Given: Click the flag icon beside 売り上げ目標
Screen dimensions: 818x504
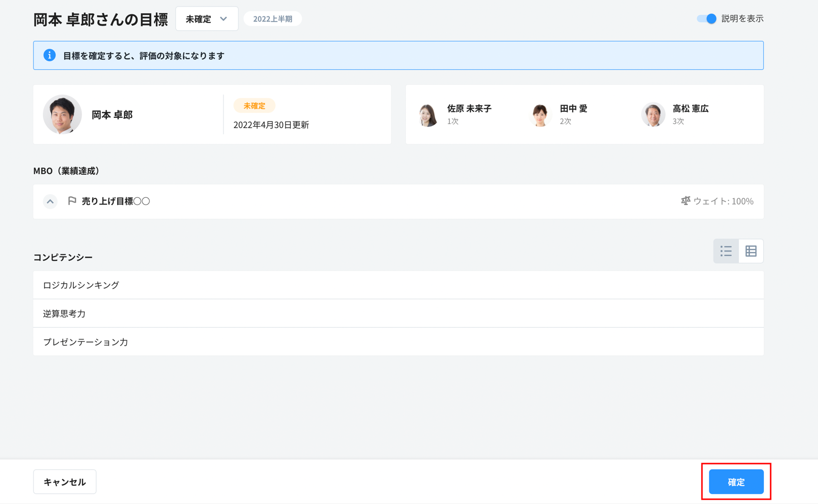Looking at the screenshot, I should [x=72, y=201].
